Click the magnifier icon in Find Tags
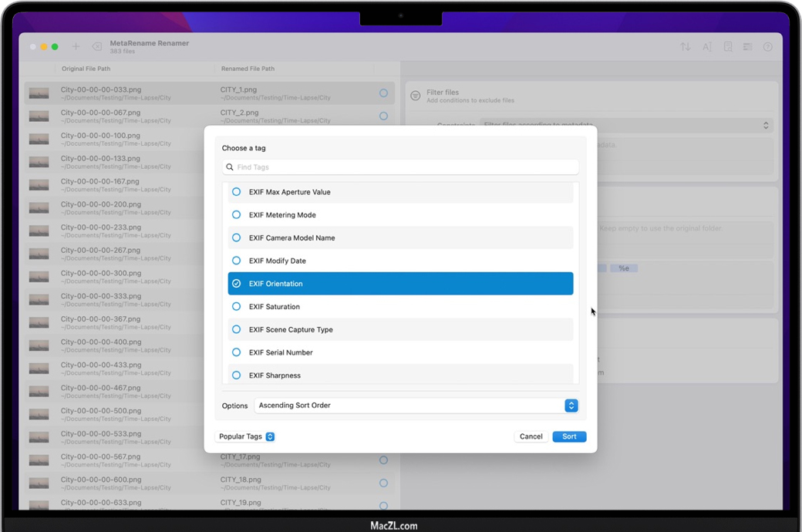 [230, 167]
